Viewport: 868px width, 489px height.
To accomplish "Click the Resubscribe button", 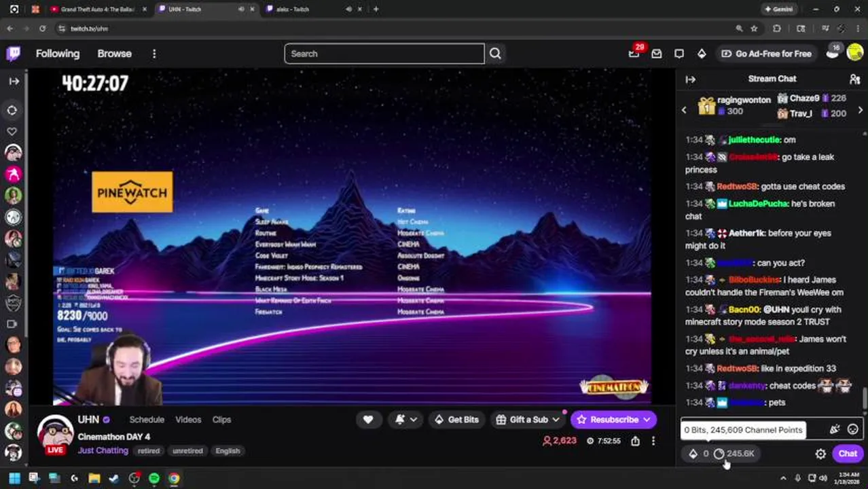I will (614, 420).
